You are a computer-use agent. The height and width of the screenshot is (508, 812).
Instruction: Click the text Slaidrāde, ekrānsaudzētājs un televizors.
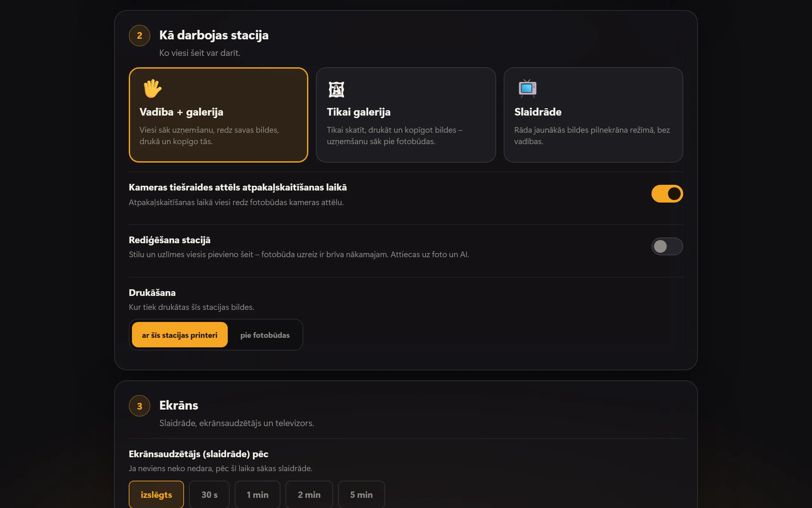coord(237,423)
